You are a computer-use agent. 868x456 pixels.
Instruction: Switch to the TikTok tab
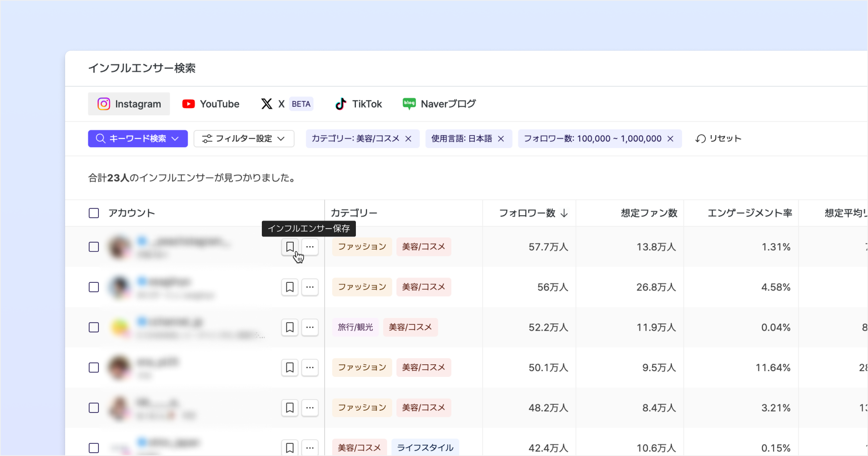point(358,104)
